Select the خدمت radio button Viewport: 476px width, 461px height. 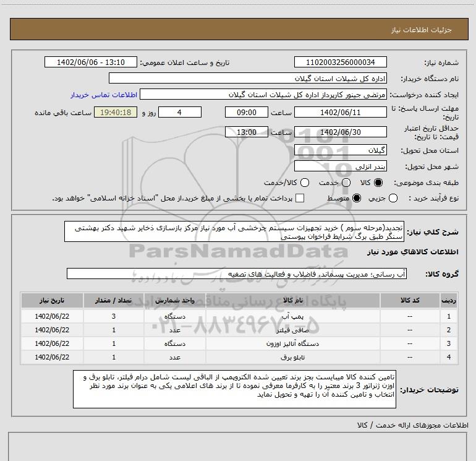click(x=346, y=183)
